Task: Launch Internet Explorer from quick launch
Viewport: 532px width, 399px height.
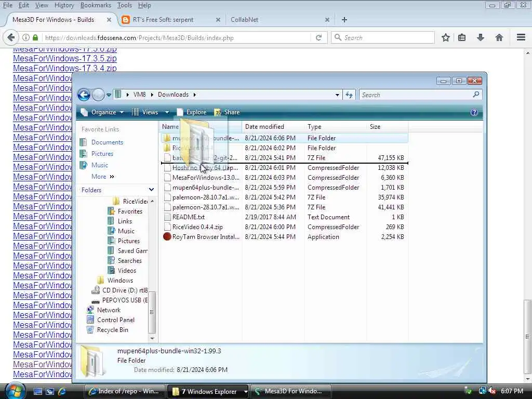Action: (62, 392)
